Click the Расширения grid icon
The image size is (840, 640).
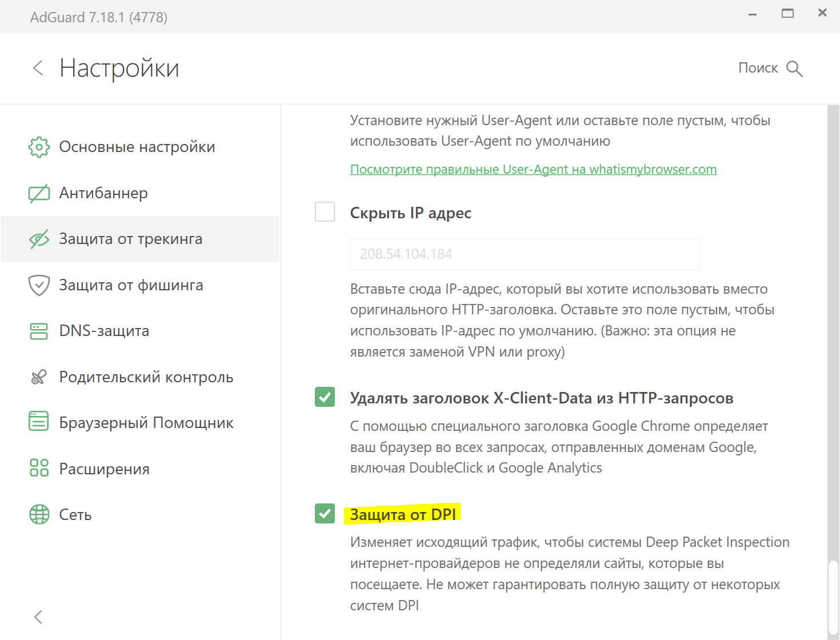point(39,467)
